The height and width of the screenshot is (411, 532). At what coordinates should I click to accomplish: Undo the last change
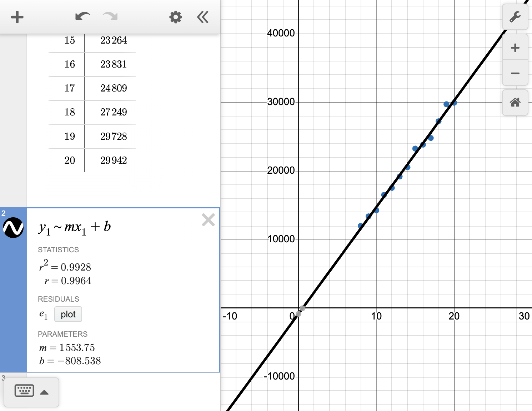coord(82,16)
